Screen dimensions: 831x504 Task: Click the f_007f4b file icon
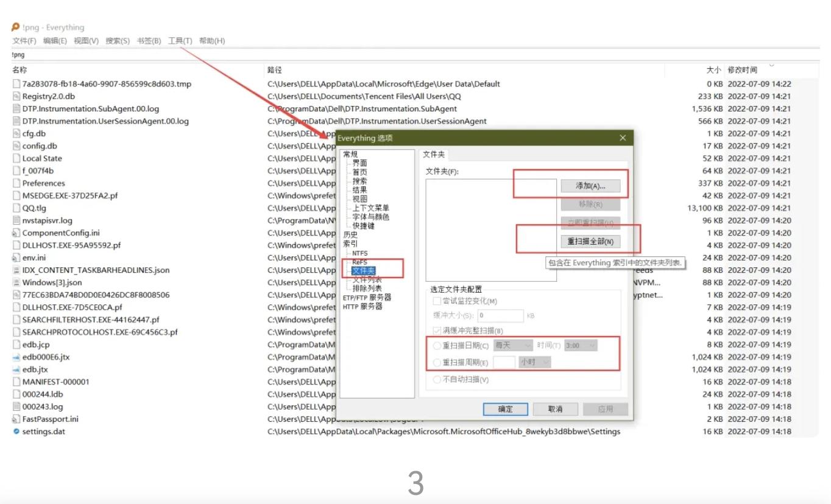coord(16,170)
